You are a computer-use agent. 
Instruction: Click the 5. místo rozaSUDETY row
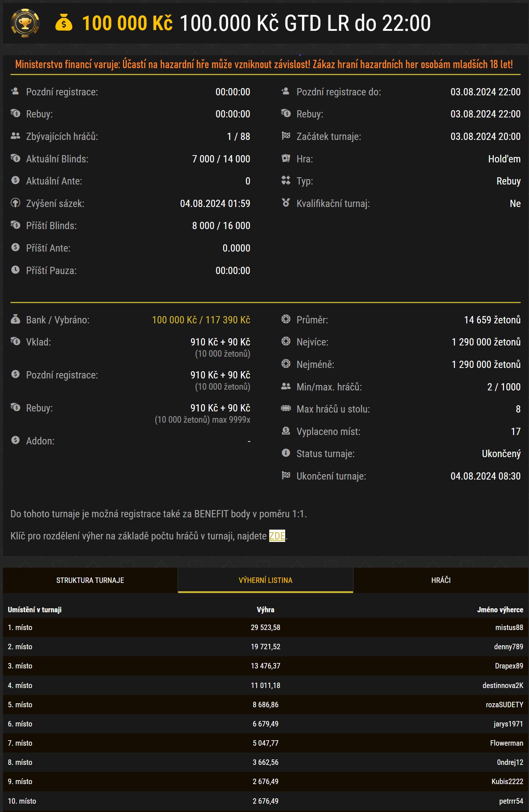click(x=265, y=705)
